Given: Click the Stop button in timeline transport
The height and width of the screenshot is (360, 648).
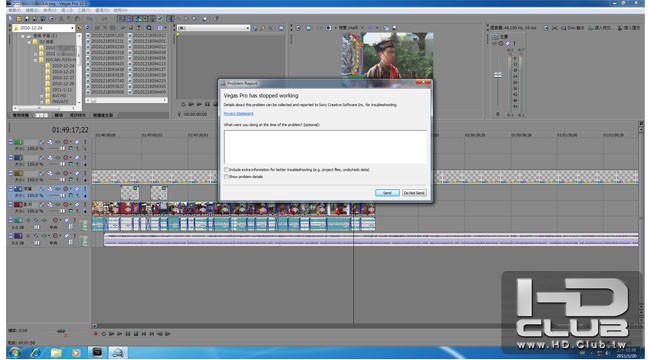Looking at the screenshot, I should point(136,334).
